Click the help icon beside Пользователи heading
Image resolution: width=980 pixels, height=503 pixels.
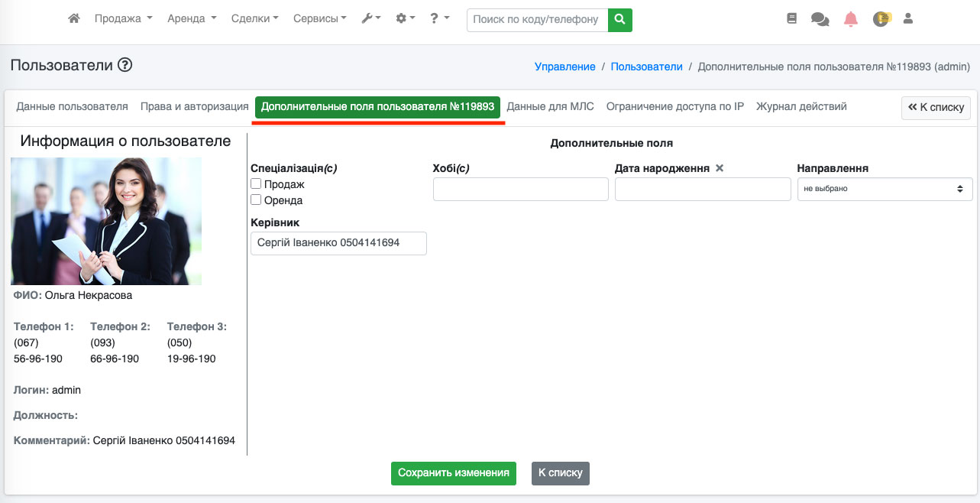point(125,66)
